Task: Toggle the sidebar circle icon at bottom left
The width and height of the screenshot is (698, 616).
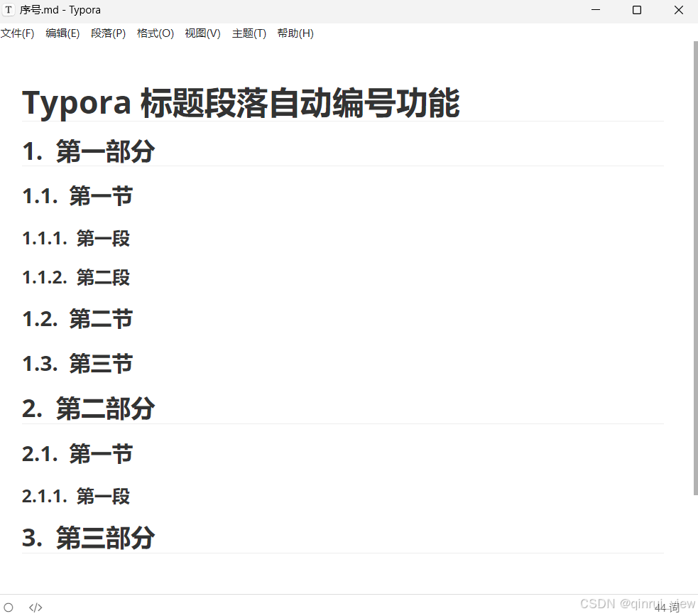Action: pyautogui.click(x=9, y=607)
